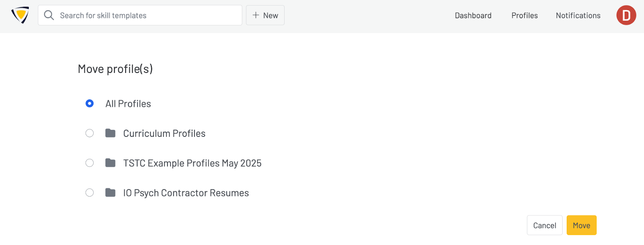644x245 pixels.
Task: Open the red D user avatar
Action: tap(626, 15)
